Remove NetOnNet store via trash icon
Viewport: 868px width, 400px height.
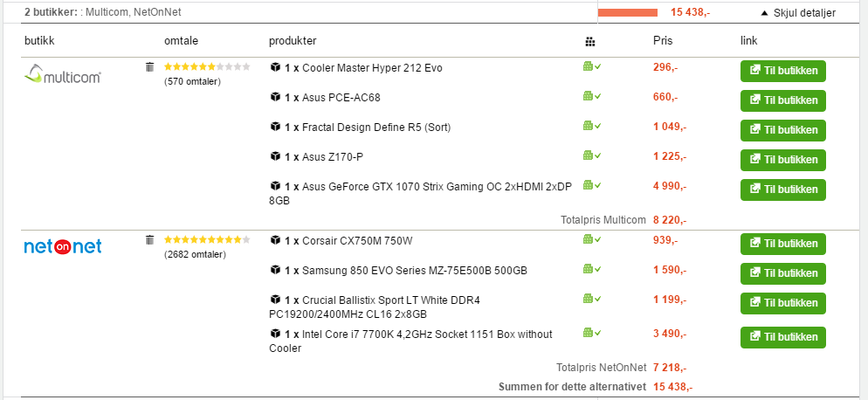point(149,240)
